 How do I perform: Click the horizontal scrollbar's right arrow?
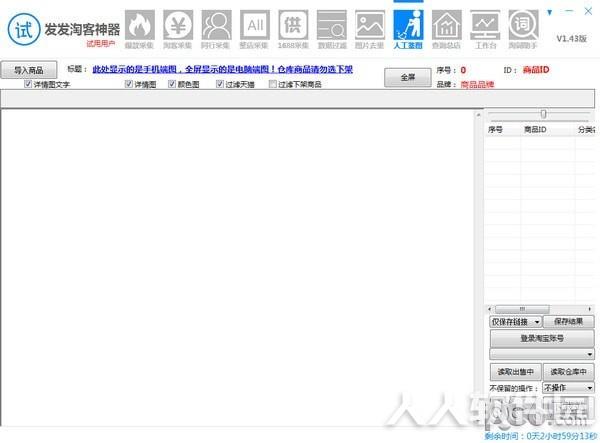pos(590,309)
